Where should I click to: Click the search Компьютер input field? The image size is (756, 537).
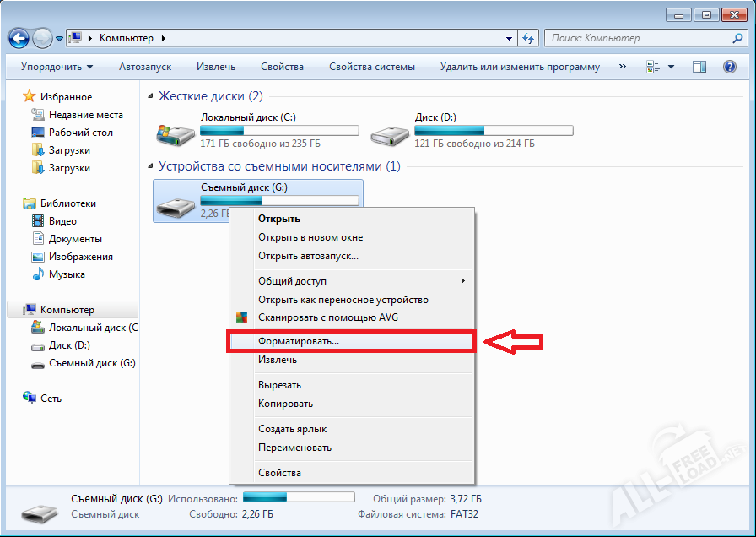pos(638,38)
